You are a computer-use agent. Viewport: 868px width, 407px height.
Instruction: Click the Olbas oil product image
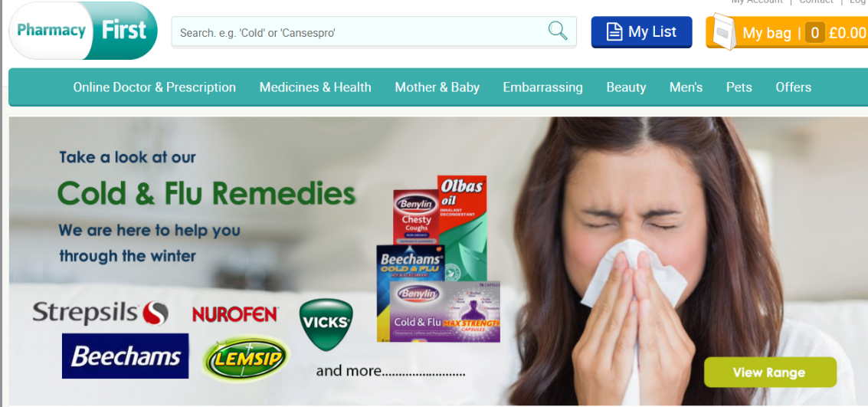tap(462, 228)
